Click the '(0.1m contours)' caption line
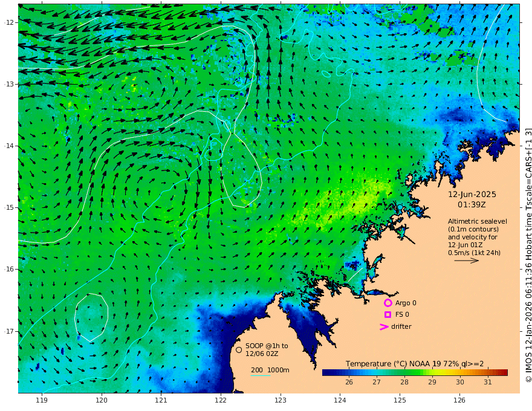This screenshot has height=411, width=532. (473, 229)
